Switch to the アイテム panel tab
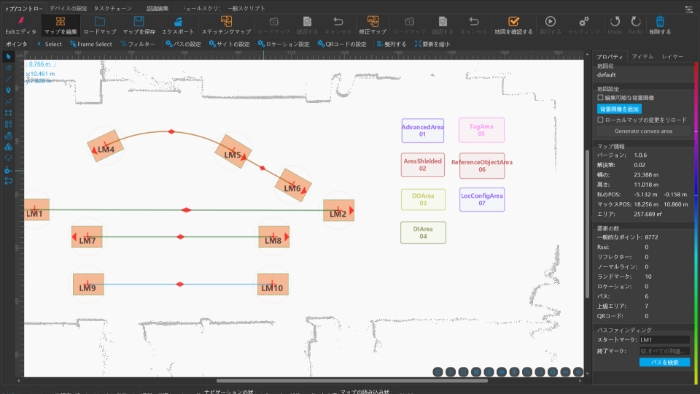The height and width of the screenshot is (394, 700). (642, 57)
